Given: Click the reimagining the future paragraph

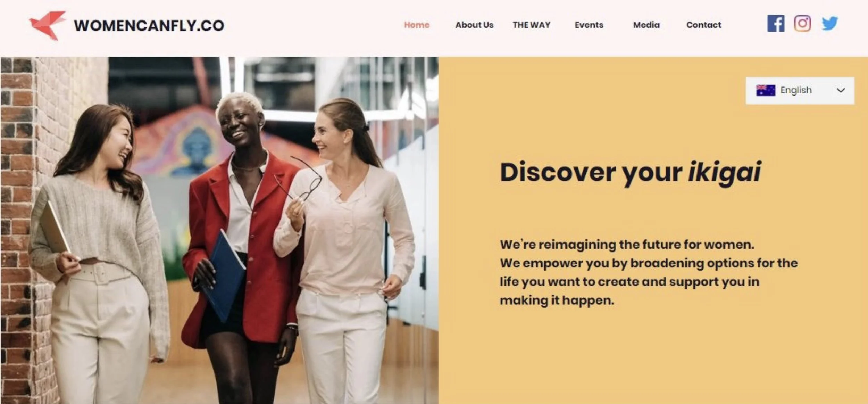Looking at the screenshot, I should [x=649, y=272].
